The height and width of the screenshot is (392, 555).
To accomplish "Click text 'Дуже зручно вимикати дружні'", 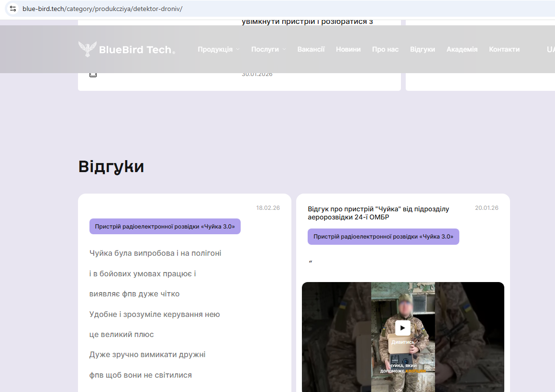I will [x=147, y=355].
